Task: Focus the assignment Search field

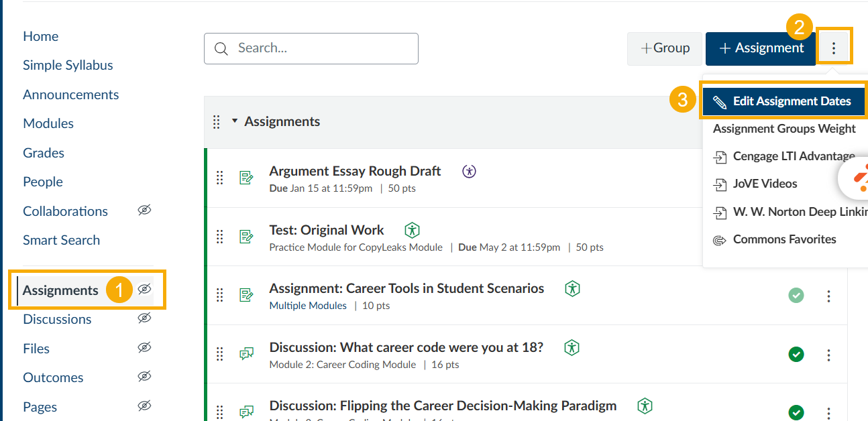Action: tap(311, 48)
